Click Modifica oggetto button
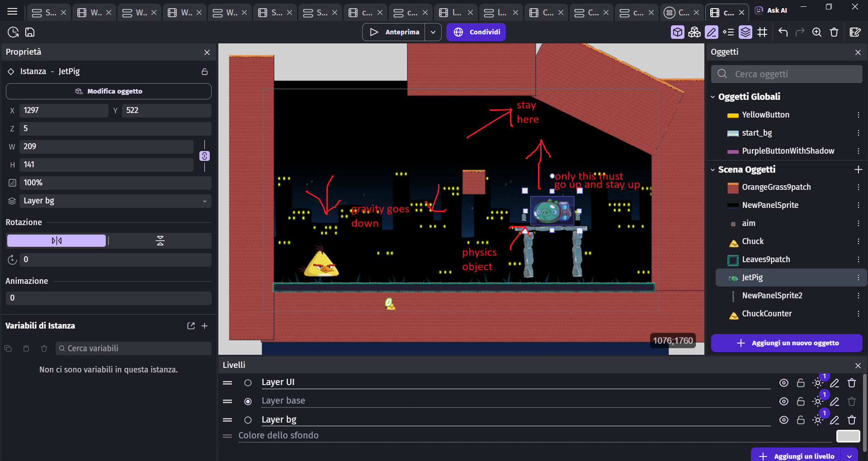868x461 pixels. [x=108, y=91]
